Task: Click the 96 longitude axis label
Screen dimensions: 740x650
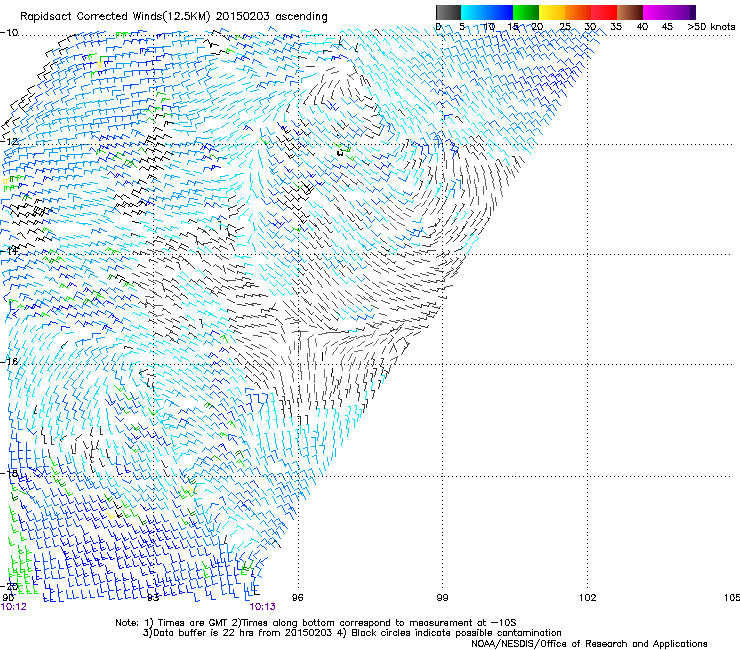Action: click(x=297, y=598)
